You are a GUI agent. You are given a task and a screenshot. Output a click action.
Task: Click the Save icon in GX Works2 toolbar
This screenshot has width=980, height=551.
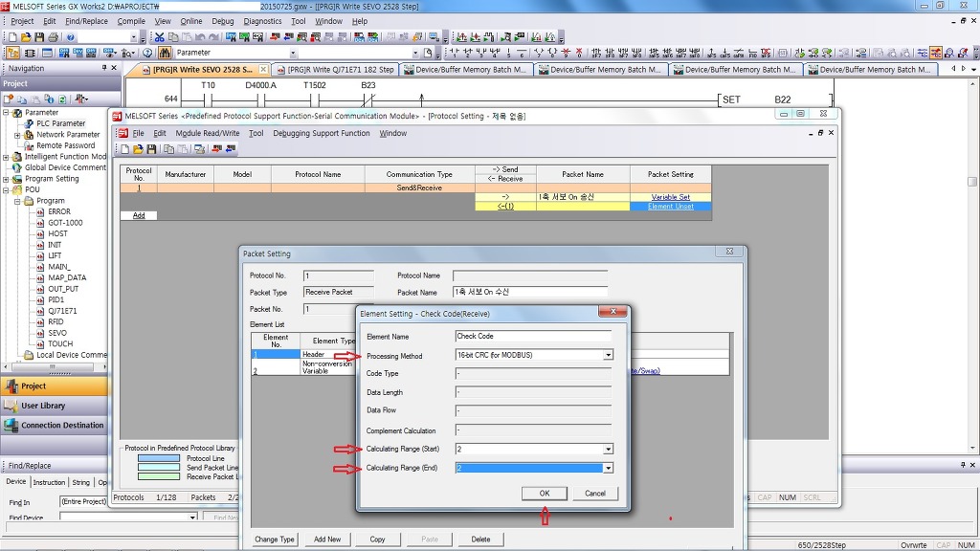(39, 37)
